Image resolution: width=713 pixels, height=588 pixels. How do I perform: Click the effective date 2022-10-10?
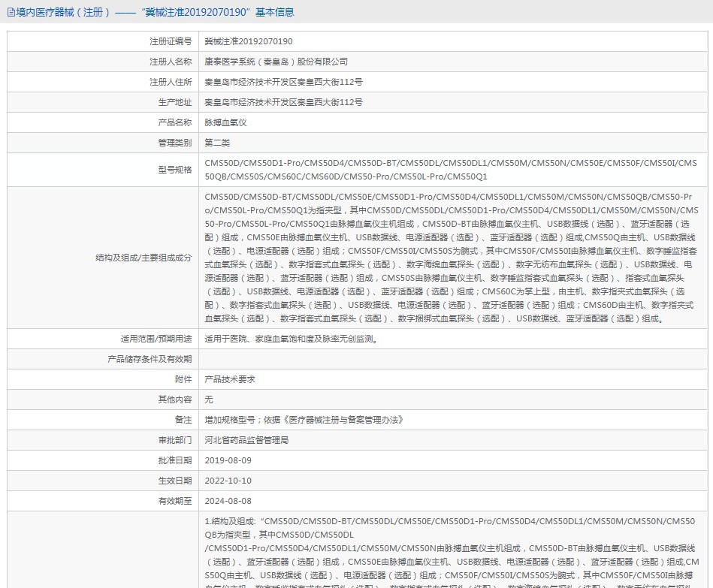point(228,481)
